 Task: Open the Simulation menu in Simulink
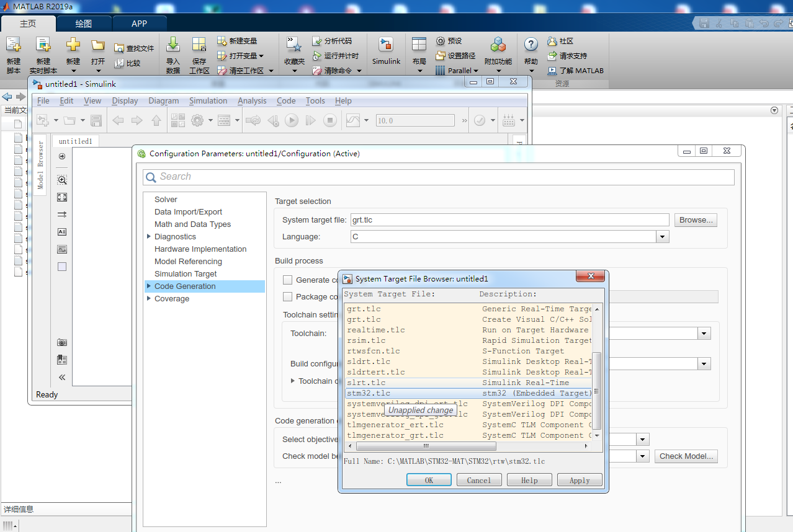point(208,100)
